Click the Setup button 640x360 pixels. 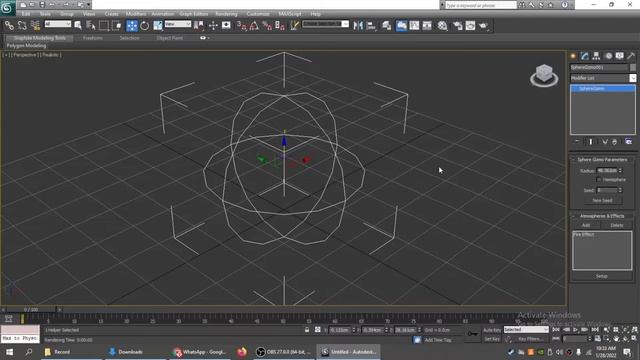click(x=602, y=276)
